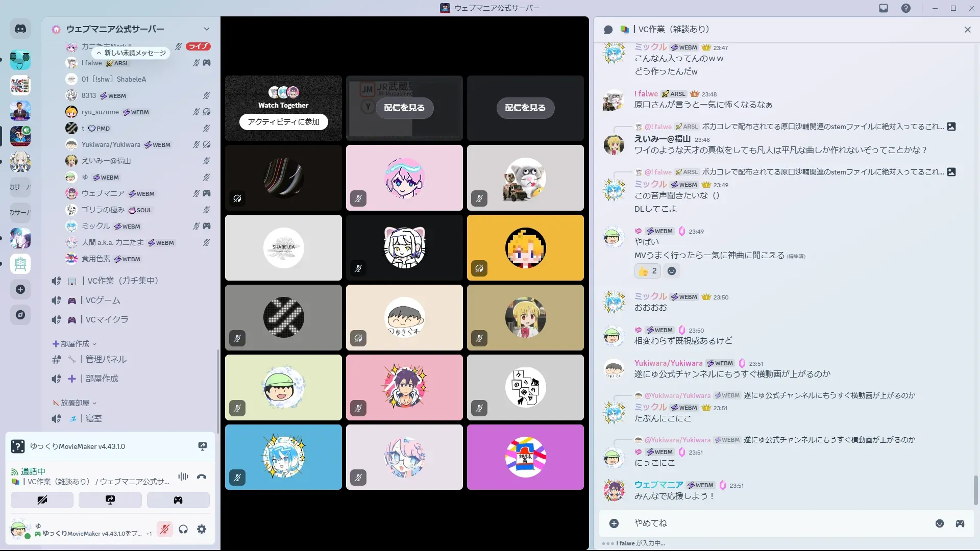Viewport: 980px width, 551px height.
Task: Collapse the 放置部屋 channel category
Action: (x=75, y=403)
